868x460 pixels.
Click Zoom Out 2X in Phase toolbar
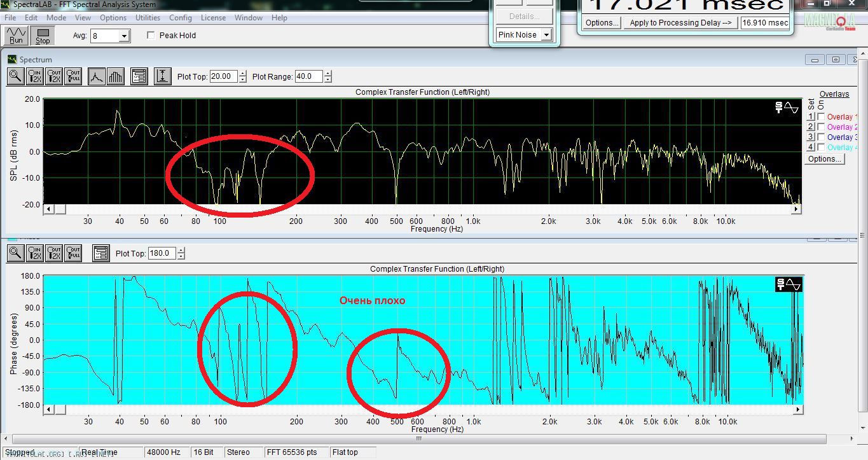pos(54,253)
